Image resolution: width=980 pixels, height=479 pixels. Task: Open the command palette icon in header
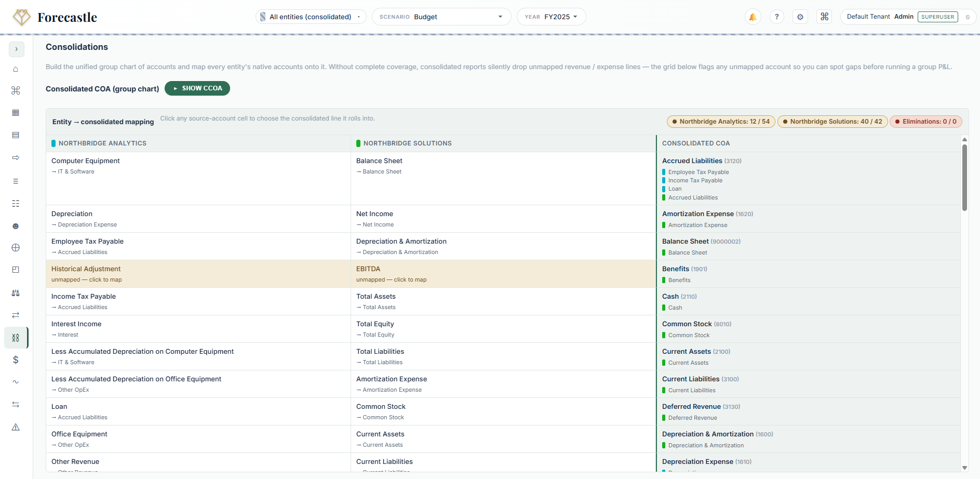[x=824, y=17]
